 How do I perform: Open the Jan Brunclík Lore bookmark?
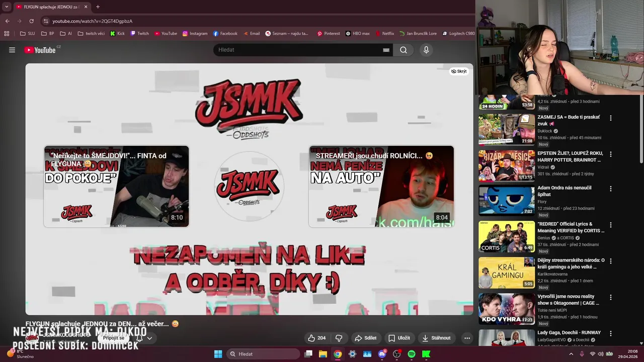pos(418,34)
